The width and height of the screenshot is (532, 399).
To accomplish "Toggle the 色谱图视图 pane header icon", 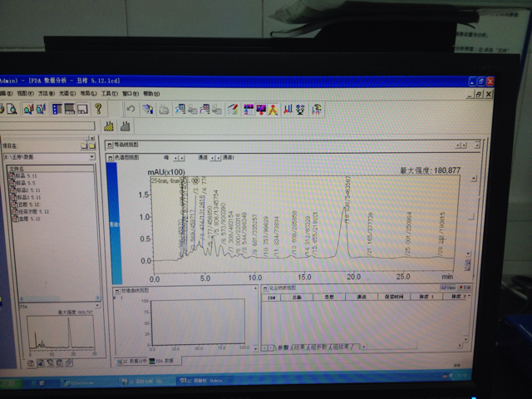I will (x=111, y=158).
